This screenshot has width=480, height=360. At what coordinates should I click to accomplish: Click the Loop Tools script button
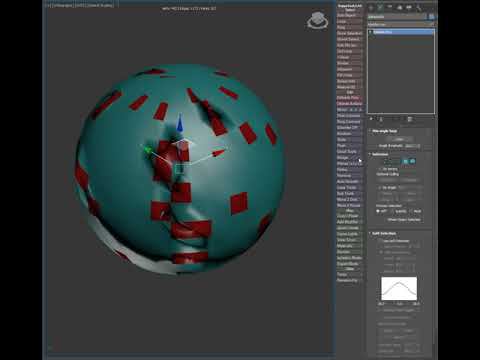[x=349, y=187]
